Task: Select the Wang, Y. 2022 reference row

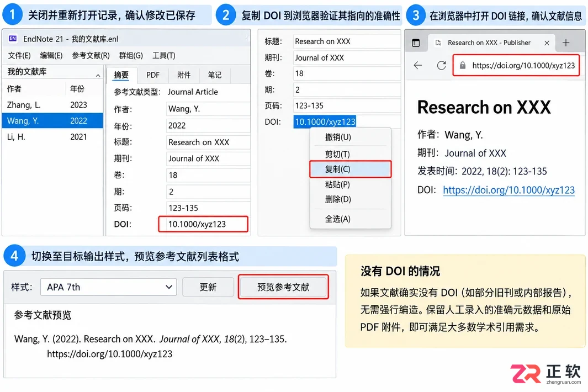Action: 52,121
